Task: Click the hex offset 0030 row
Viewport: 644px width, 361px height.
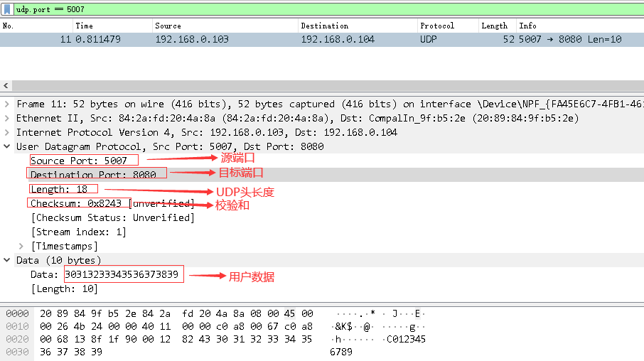Action: pyautogui.click(x=17, y=352)
